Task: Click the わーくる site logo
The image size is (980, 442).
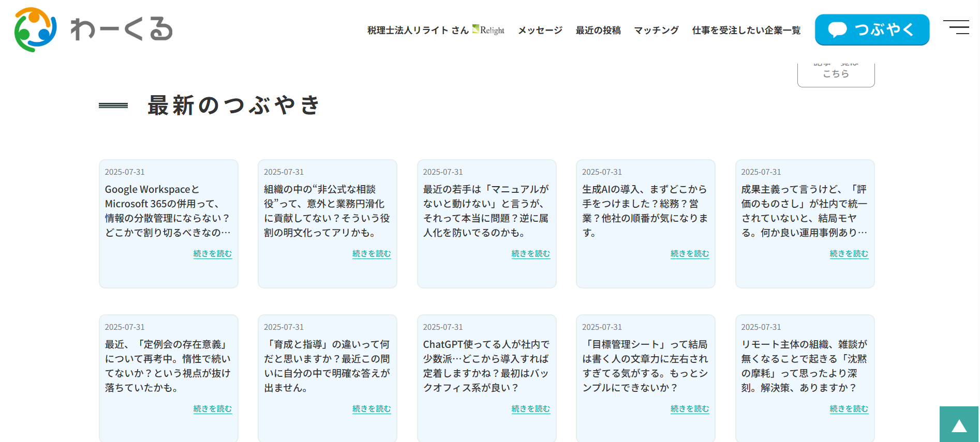Action: point(94,29)
